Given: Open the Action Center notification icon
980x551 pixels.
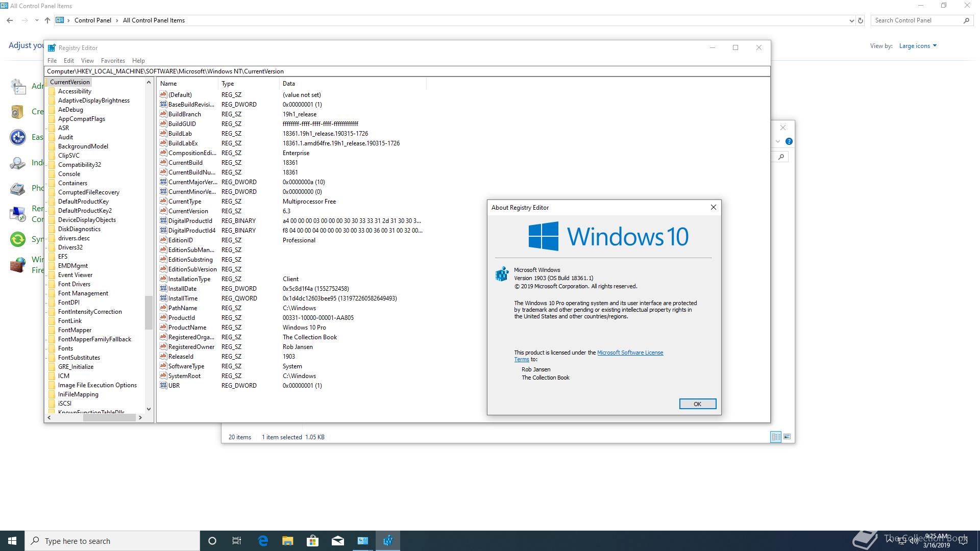Looking at the screenshot, I should [x=964, y=541].
